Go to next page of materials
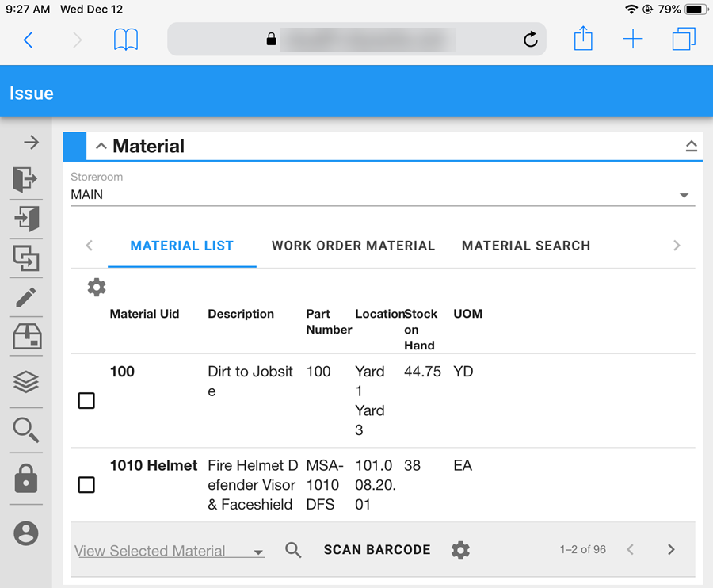Viewport: 713px width, 588px height. 671,549
